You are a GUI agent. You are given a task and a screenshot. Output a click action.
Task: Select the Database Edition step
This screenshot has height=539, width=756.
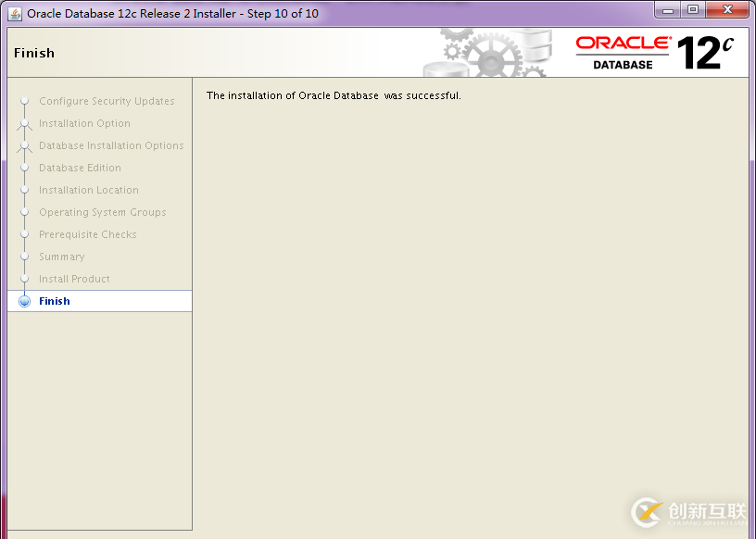tap(80, 168)
